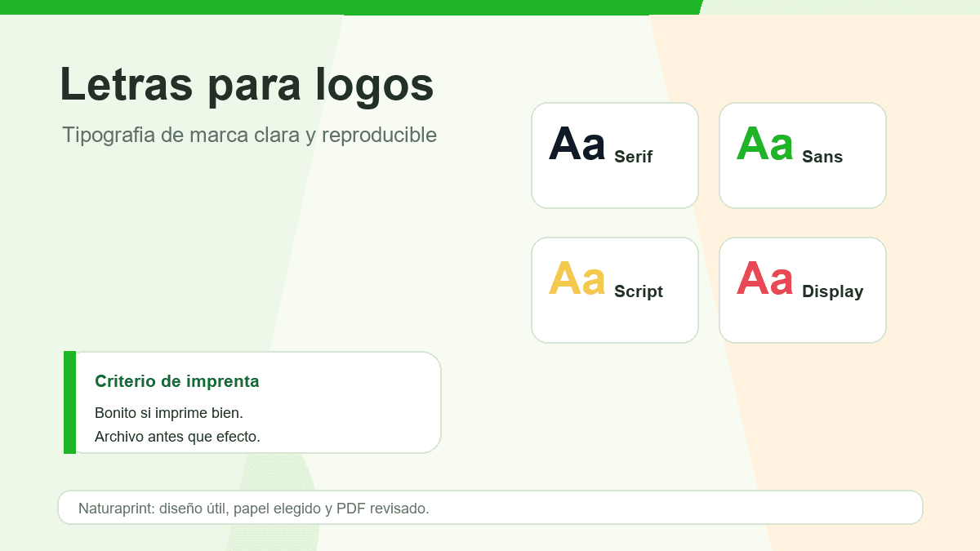Select the line 'Archivo antes que efecto.'
980x551 pixels.
point(177,437)
